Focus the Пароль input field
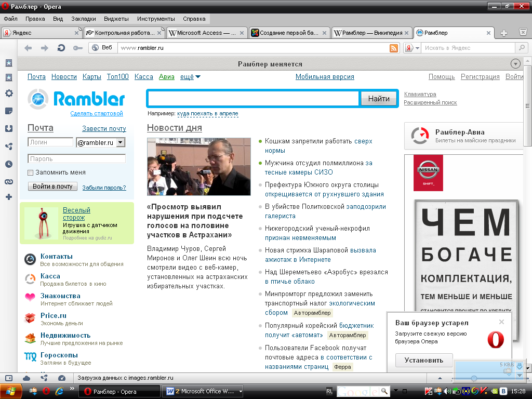The width and height of the screenshot is (532, 399). 77,158
